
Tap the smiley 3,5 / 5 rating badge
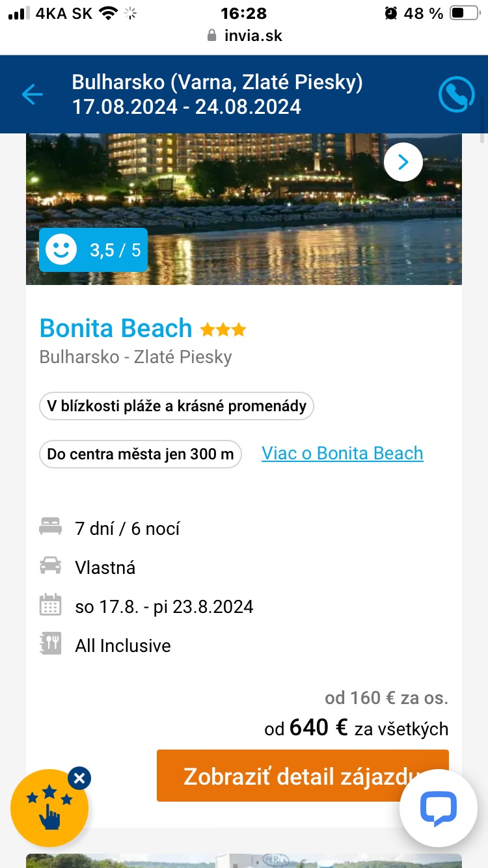tap(93, 250)
